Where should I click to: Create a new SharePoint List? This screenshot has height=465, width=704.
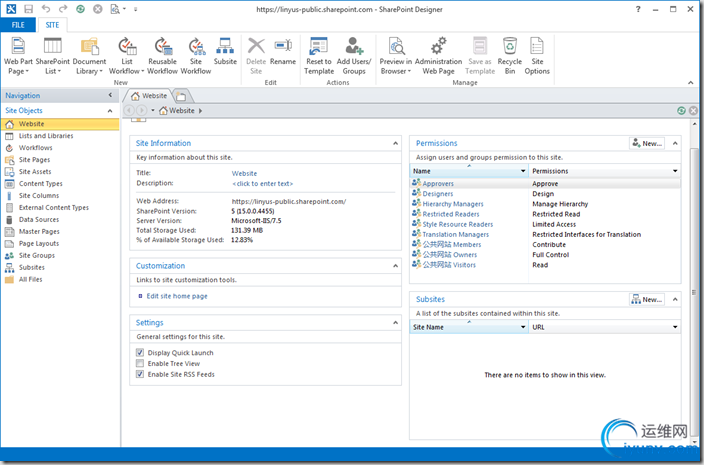tap(53, 56)
